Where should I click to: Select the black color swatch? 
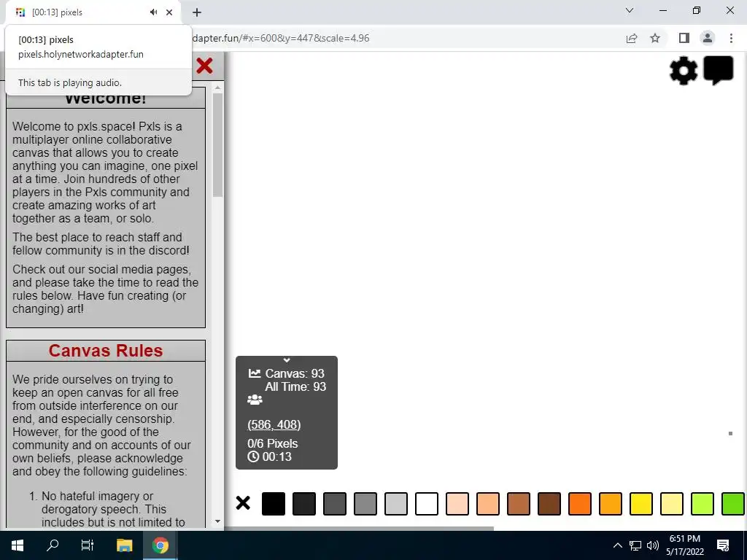(274, 504)
